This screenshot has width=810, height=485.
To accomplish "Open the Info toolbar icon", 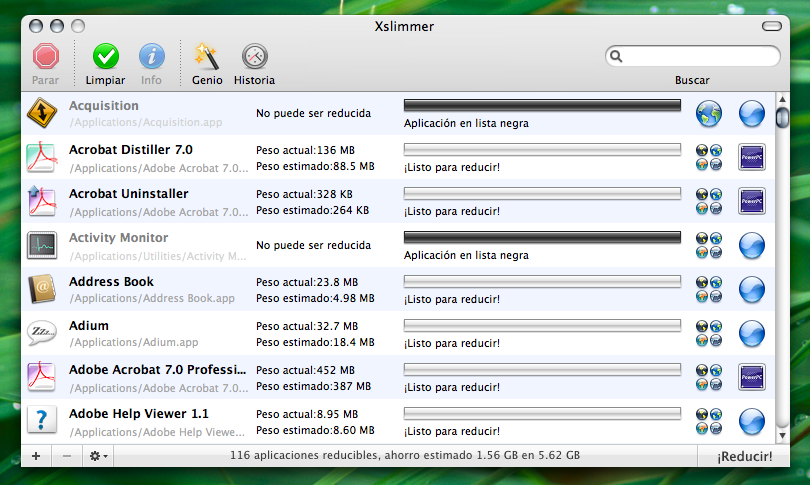I will point(151,56).
